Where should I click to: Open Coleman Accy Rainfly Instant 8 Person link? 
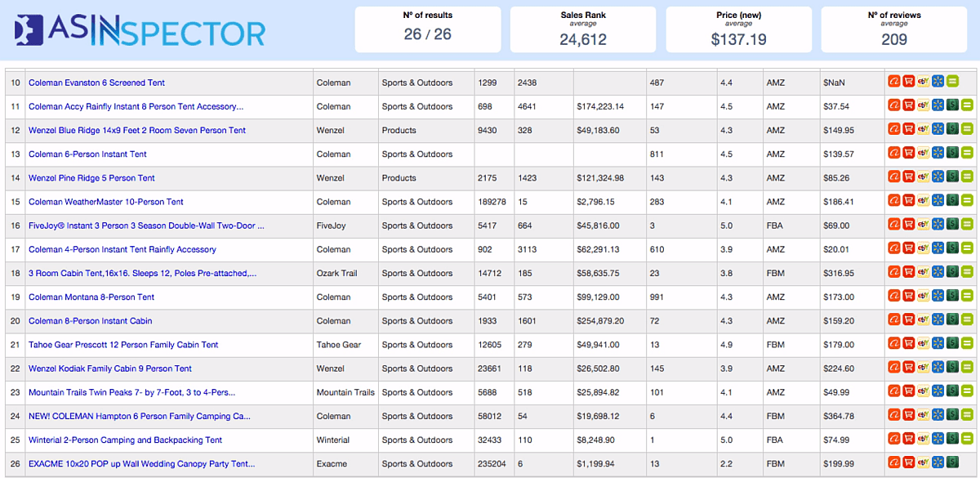tap(136, 106)
